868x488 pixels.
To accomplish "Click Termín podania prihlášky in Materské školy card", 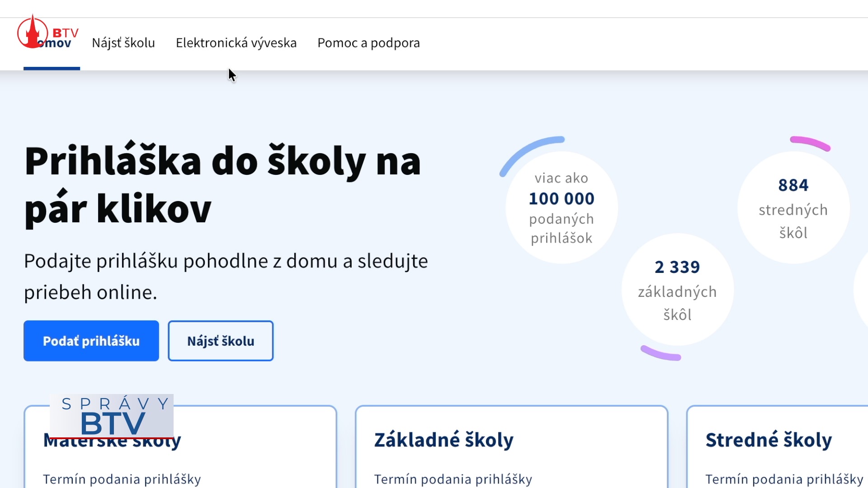I will (x=122, y=479).
